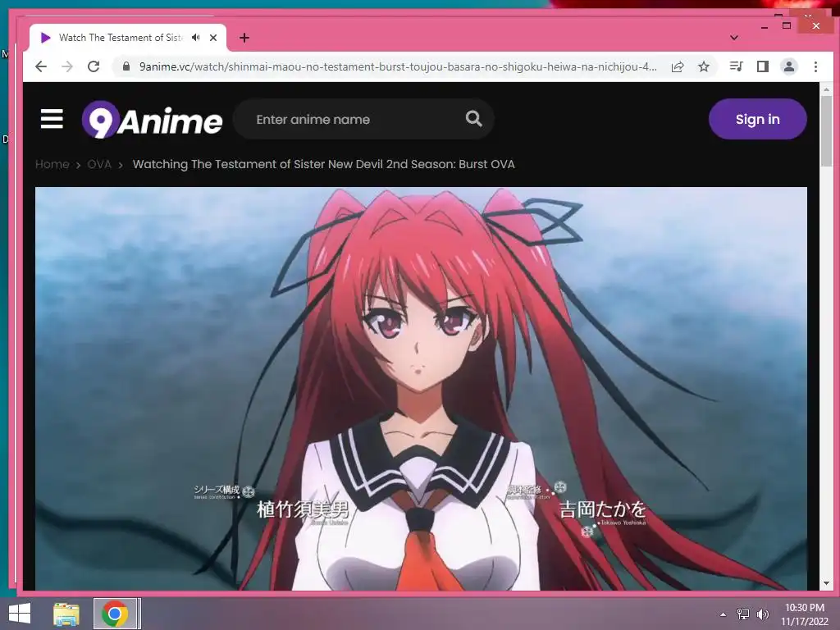Viewport: 840px width, 630px height.
Task: Maximize the Chrome window
Action: click(x=787, y=25)
